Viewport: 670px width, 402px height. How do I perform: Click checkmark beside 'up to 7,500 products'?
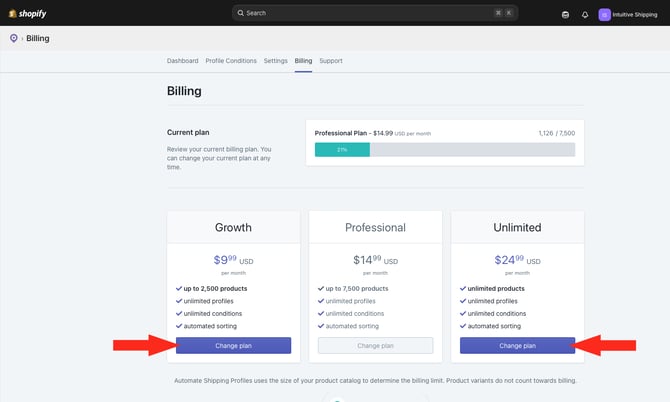pyautogui.click(x=321, y=288)
